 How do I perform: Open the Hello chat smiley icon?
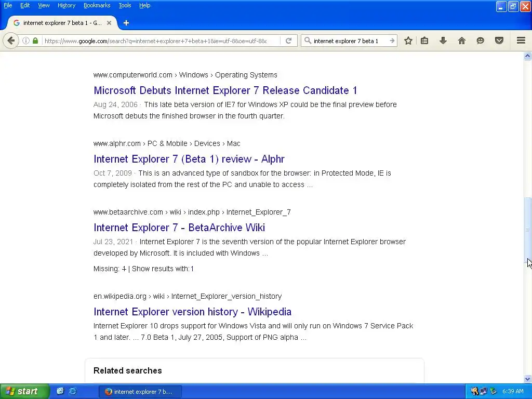point(480,41)
